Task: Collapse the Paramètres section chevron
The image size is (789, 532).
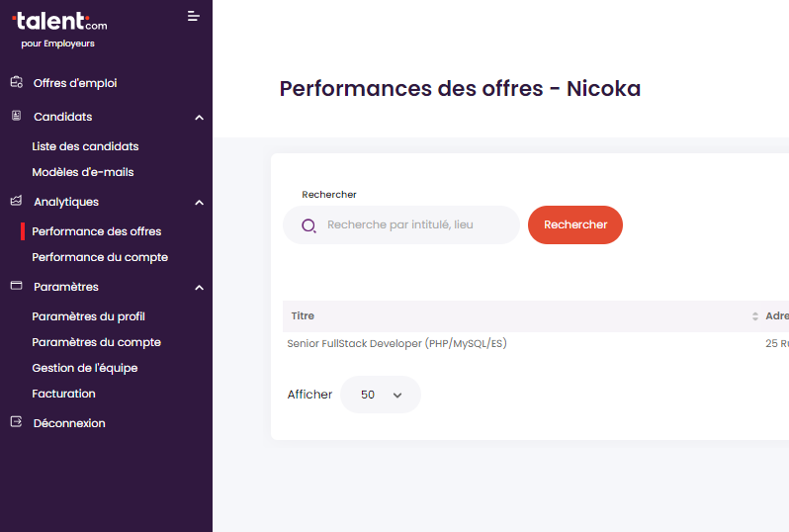Action: pos(200,288)
